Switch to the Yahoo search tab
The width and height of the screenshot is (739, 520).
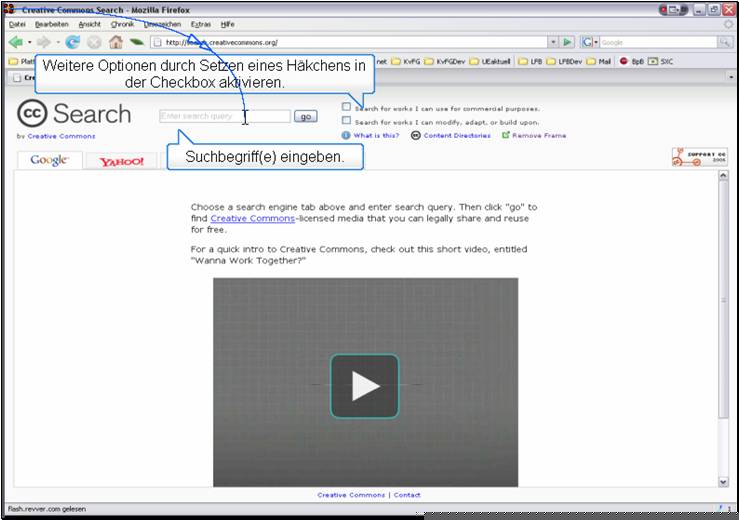pyautogui.click(x=121, y=161)
